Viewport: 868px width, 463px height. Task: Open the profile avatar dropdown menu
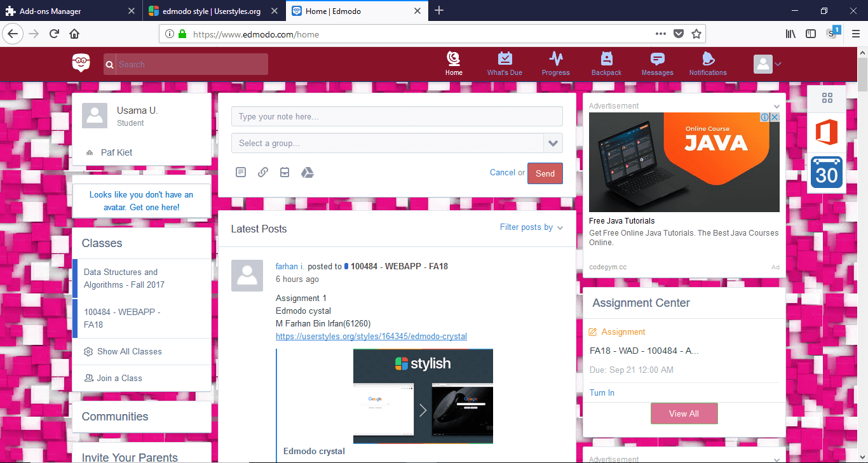[x=767, y=64]
